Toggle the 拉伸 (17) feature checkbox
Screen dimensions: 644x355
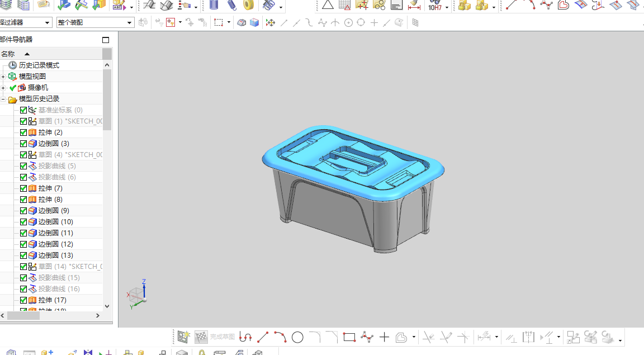[x=23, y=300]
